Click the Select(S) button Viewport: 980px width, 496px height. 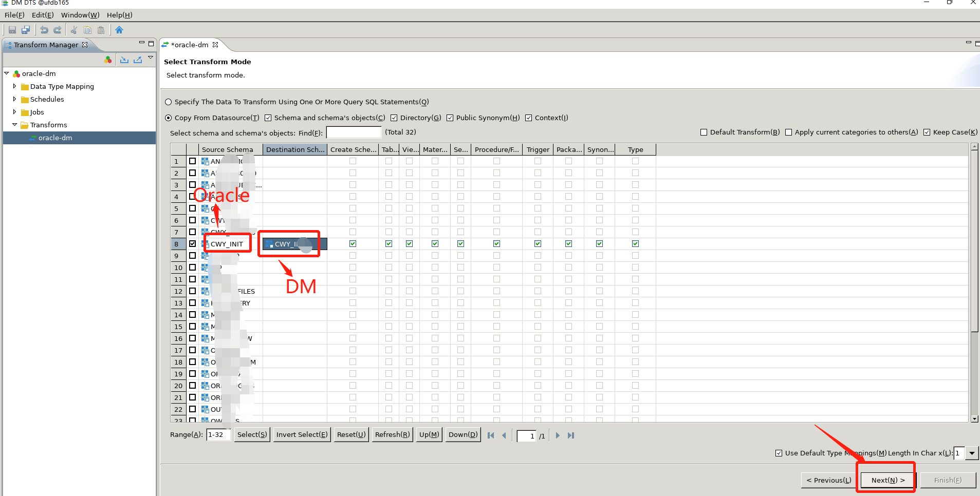pyautogui.click(x=252, y=435)
